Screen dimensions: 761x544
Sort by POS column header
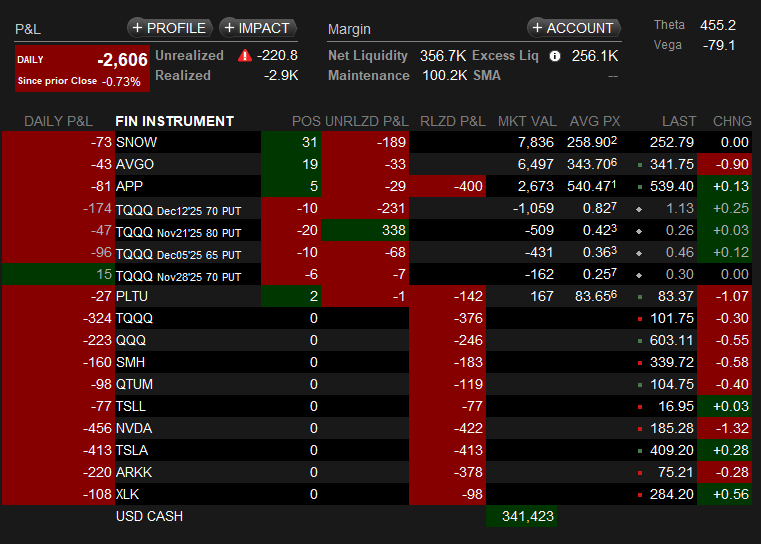(306, 121)
